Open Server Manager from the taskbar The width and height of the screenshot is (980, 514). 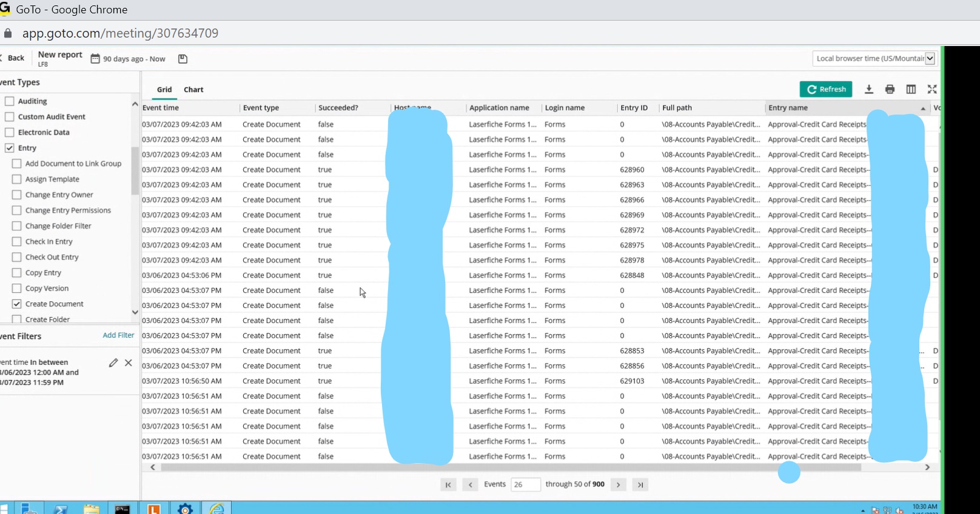click(x=29, y=508)
